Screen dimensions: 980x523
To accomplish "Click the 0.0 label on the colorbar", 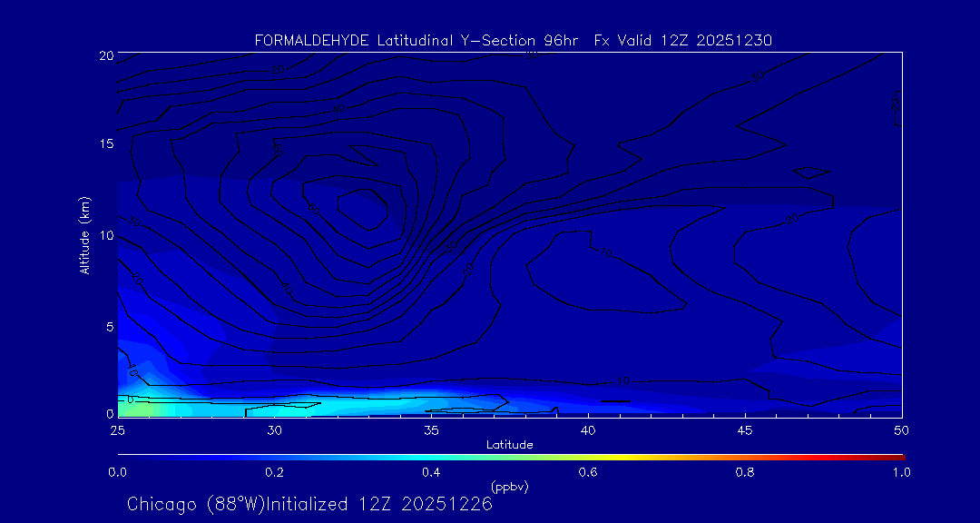I will (x=117, y=472).
